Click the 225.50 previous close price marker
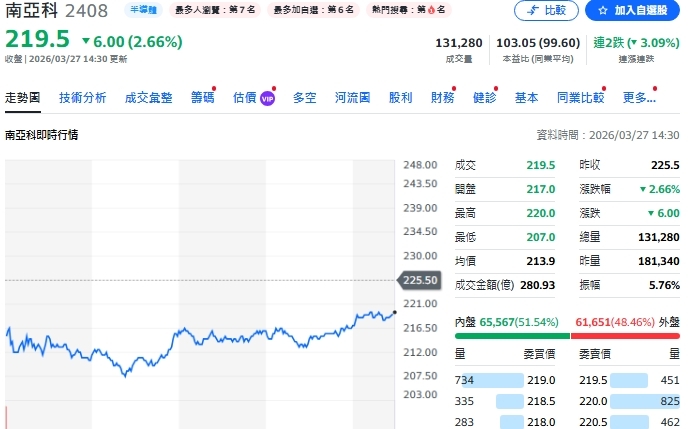This screenshot has height=429, width=689. click(418, 281)
